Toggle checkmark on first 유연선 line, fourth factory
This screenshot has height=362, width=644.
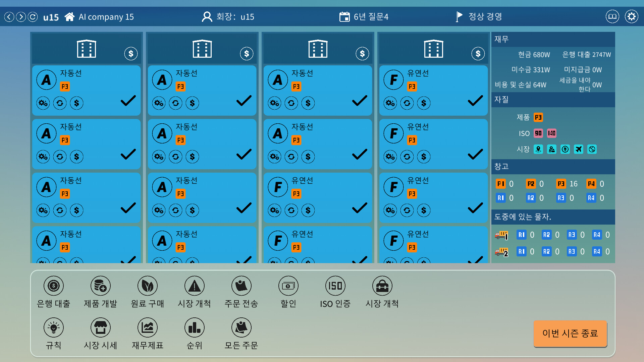475,101
